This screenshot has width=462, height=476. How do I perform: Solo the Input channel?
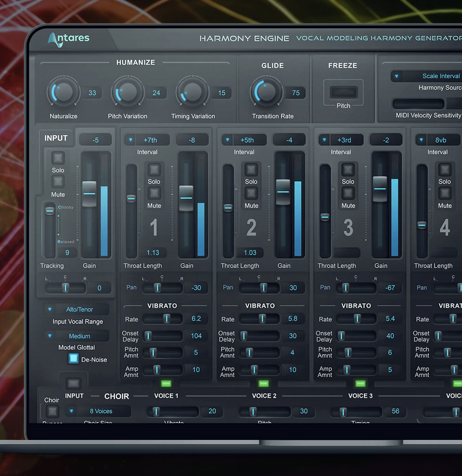(57, 158)
